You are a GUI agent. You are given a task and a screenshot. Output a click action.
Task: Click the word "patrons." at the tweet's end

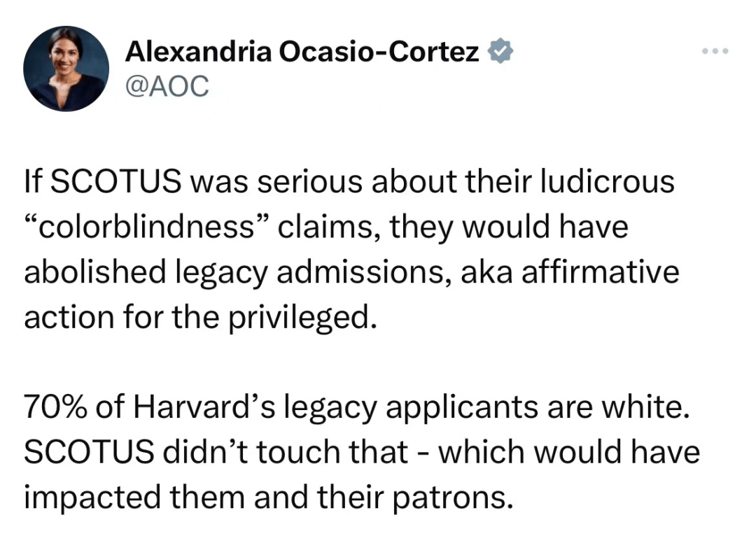[x=452, y=498]
